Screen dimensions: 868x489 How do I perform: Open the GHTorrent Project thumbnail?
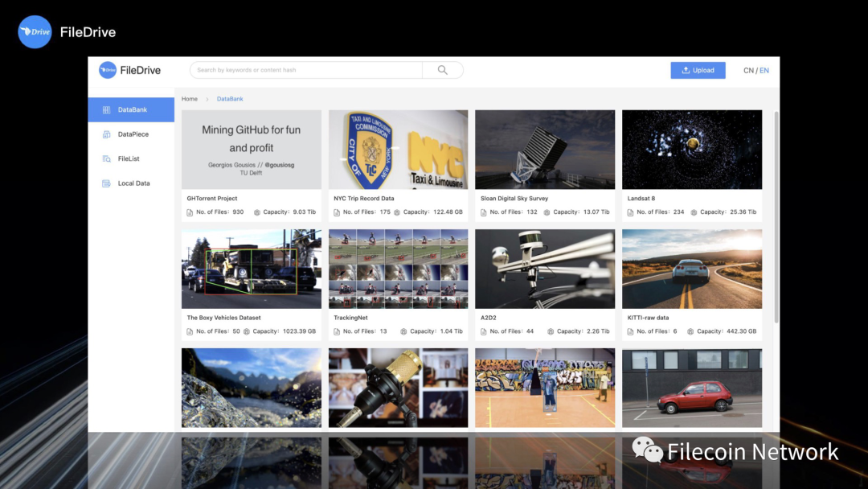click(252, 150)
